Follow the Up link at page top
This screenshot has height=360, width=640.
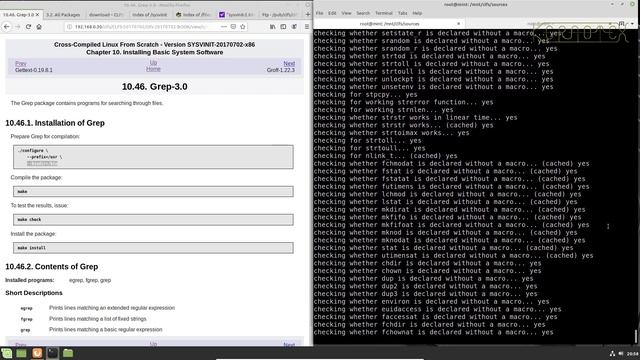(x=153, y=62)
